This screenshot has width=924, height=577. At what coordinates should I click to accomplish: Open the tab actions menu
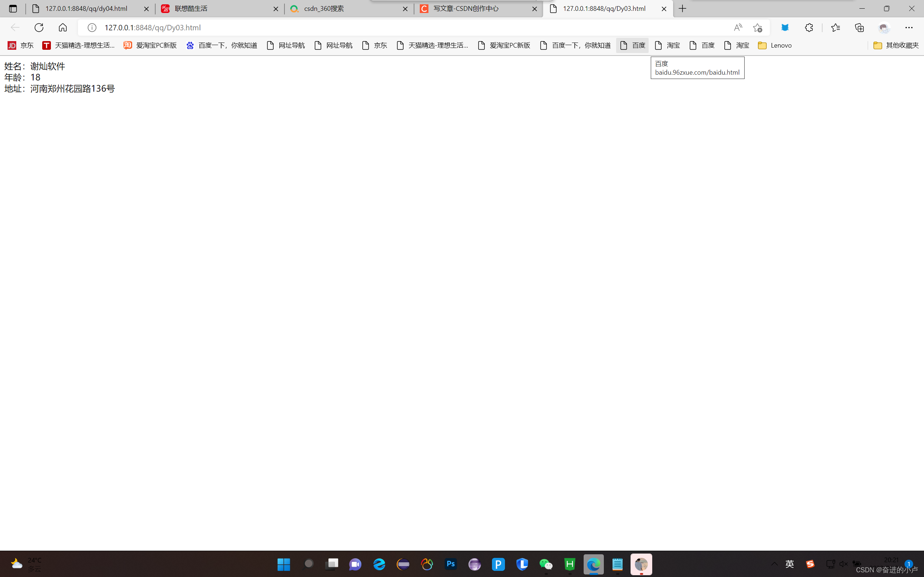point(13,8)
